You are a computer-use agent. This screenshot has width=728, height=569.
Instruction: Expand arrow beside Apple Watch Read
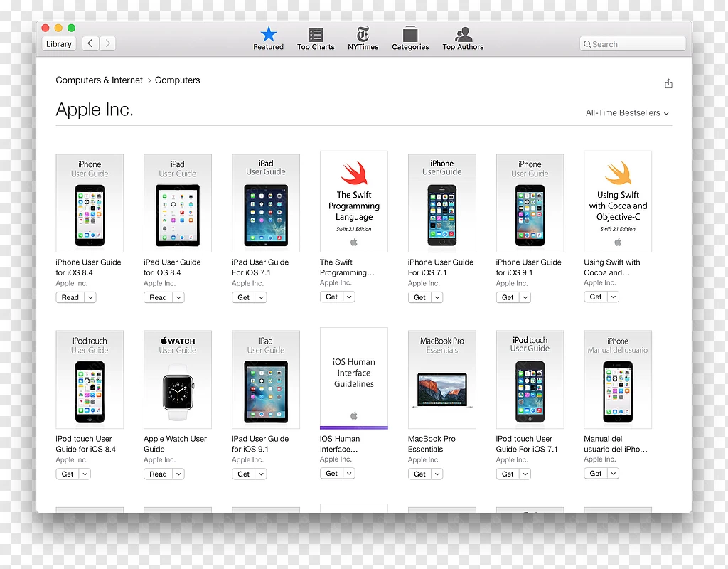(178, 474)
